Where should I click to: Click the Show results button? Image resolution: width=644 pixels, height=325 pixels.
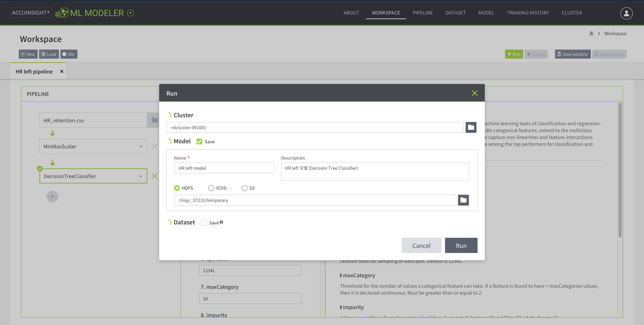coord(609,54)
